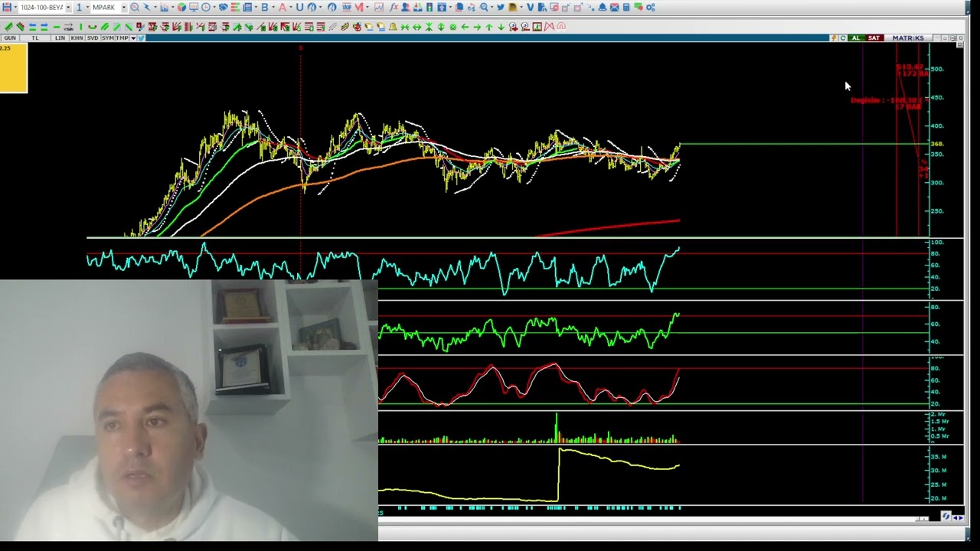Click the yellow note box at top left
This screenshot has height=551, width=980.
coord(13,68)
